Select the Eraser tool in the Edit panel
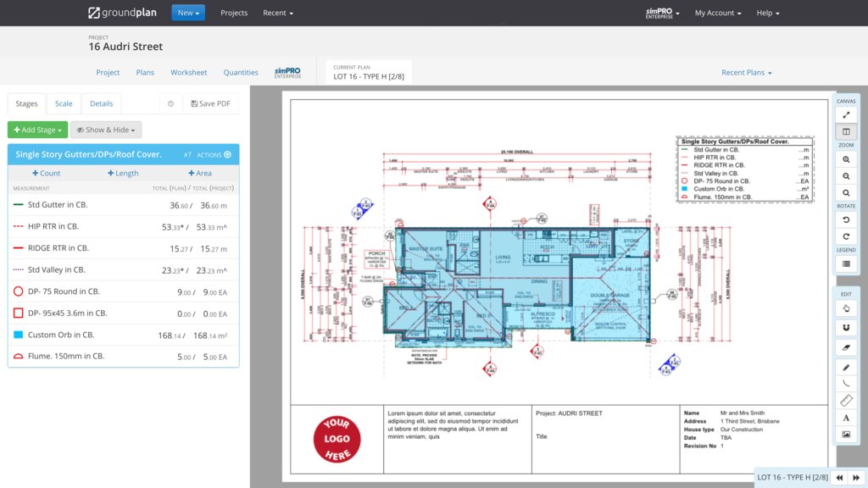This screenshot has height=488, width=868. click(x=845, y=347)
